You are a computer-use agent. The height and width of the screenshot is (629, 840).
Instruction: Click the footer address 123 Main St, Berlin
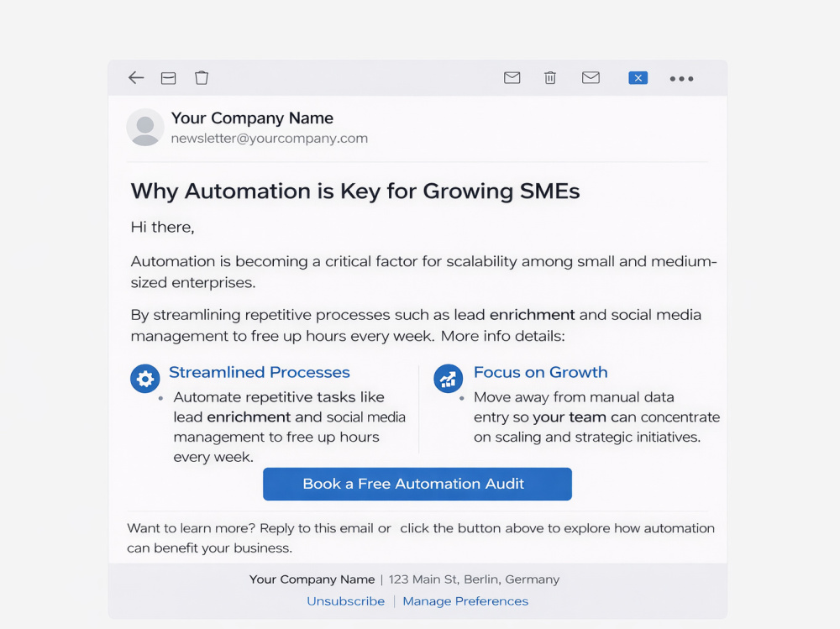click(474, 579)
